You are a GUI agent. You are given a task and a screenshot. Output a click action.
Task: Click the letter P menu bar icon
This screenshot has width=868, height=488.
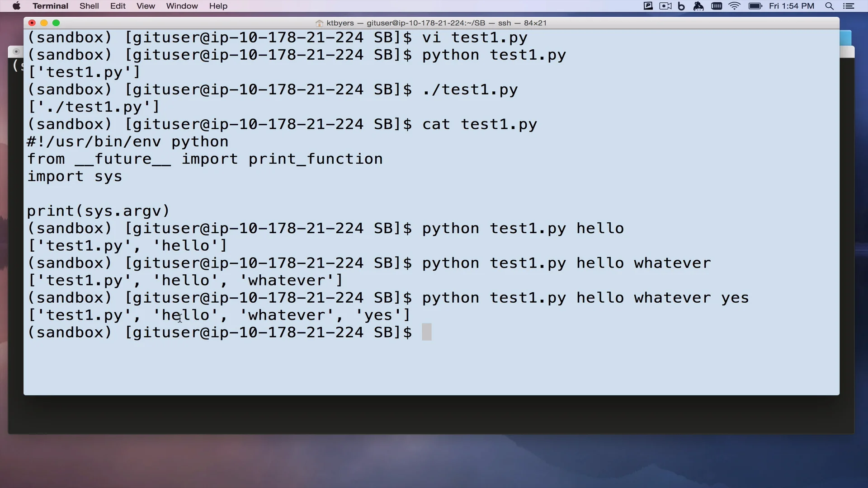(648, 6)
